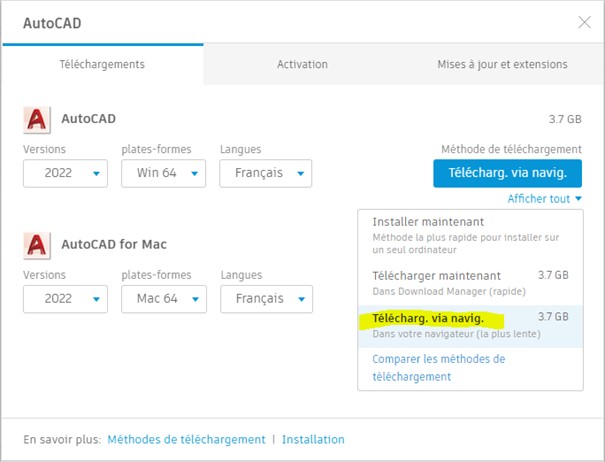Switch to the Activation tab
The height and width of the screenshot is (462, 605).
pyautogui.click(x=302, y=64)
